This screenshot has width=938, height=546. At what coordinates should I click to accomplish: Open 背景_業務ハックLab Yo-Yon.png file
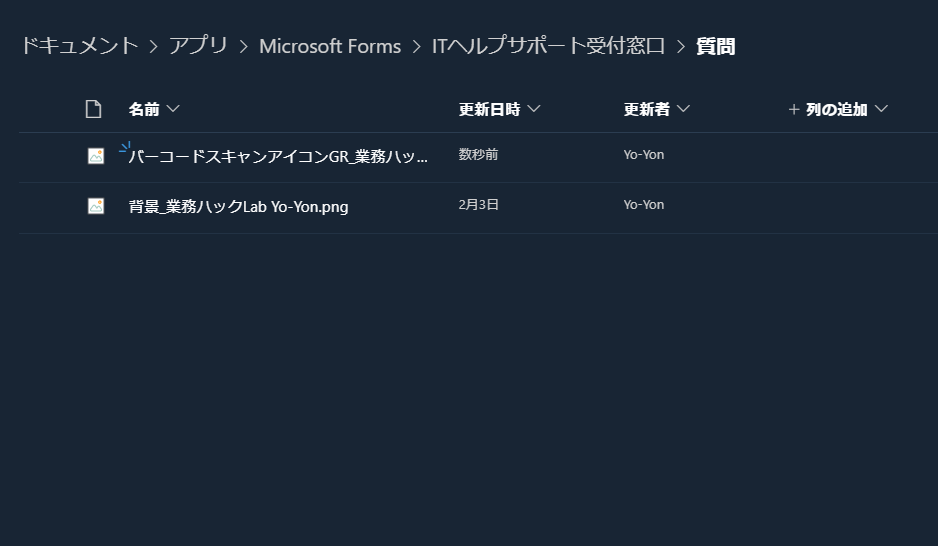[x=238, y=206]
